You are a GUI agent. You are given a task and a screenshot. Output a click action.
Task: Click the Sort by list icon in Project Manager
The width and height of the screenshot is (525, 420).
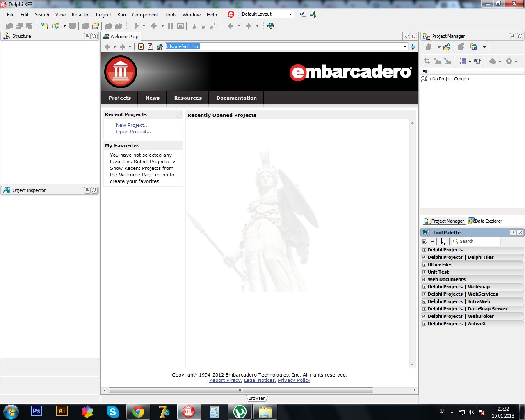463,61
